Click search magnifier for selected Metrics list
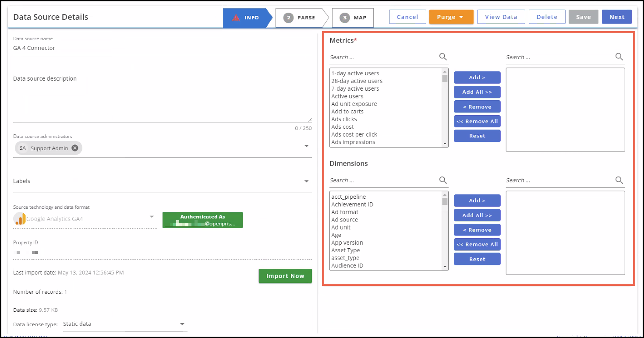The image size is (644, 338). (619, 56)
